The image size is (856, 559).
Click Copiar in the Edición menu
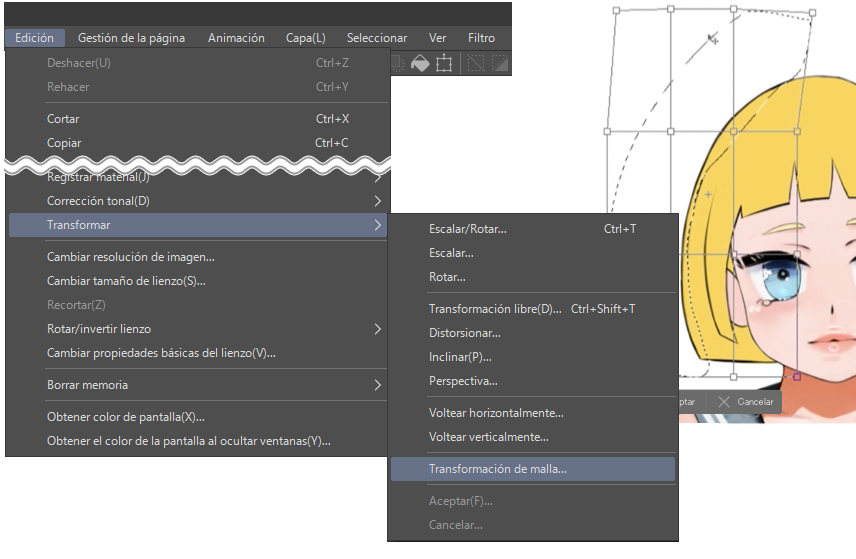(x=64, y=143)
